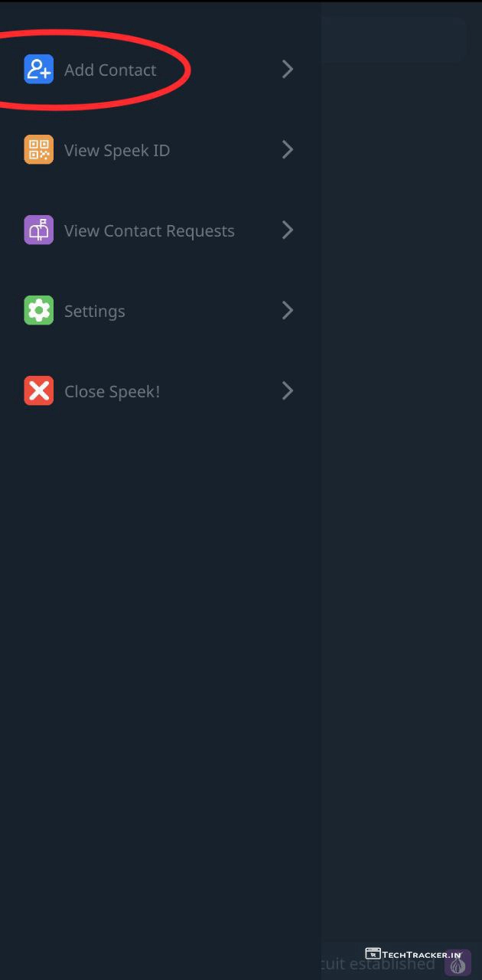The width and height of the screenshot is (482, 980).
Task: Expand the View Speek ID chevron
Action: point(288,150)
